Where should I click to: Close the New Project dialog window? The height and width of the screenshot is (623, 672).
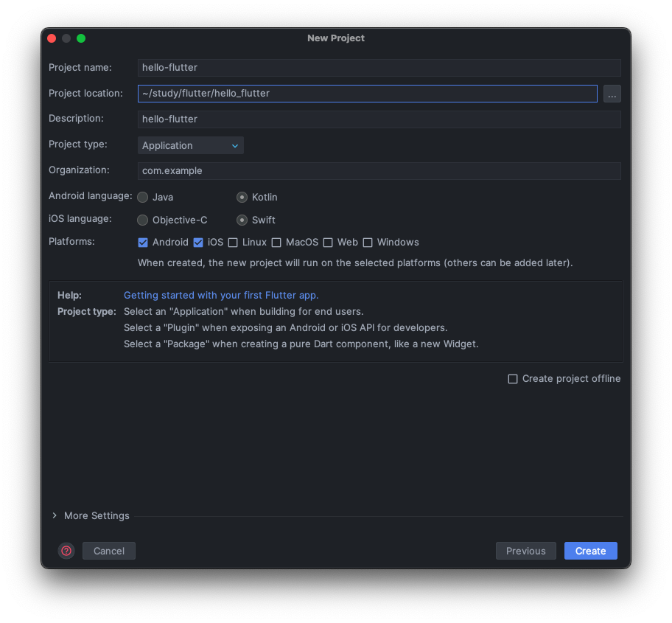(52, 38)
